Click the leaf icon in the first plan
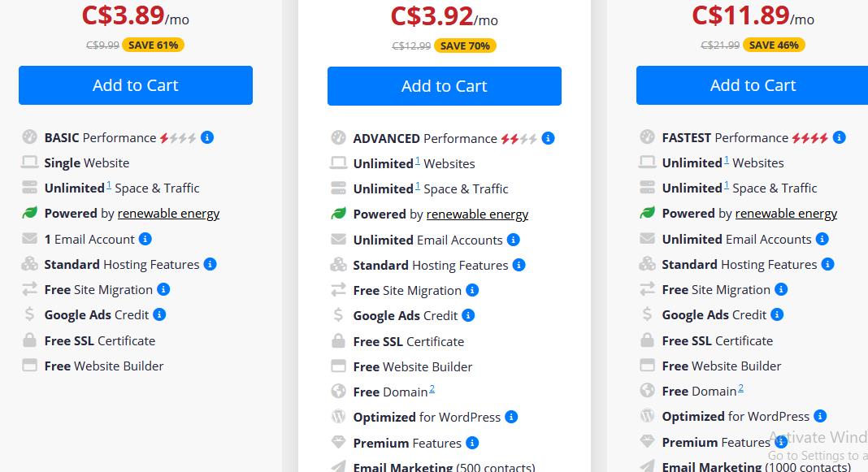Image resolution: width=868 pixels, height=472 pixels. click(29, 213)
